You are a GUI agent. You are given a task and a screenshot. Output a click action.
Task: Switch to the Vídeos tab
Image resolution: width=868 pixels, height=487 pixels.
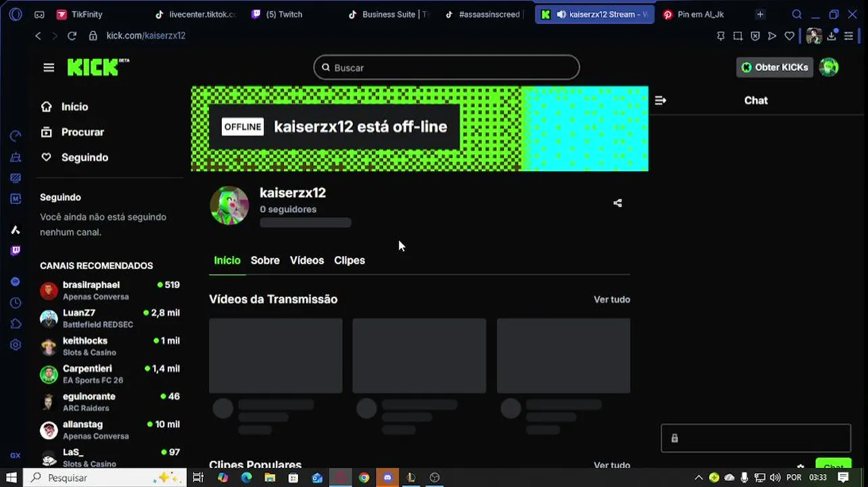[x=307, y=260]
